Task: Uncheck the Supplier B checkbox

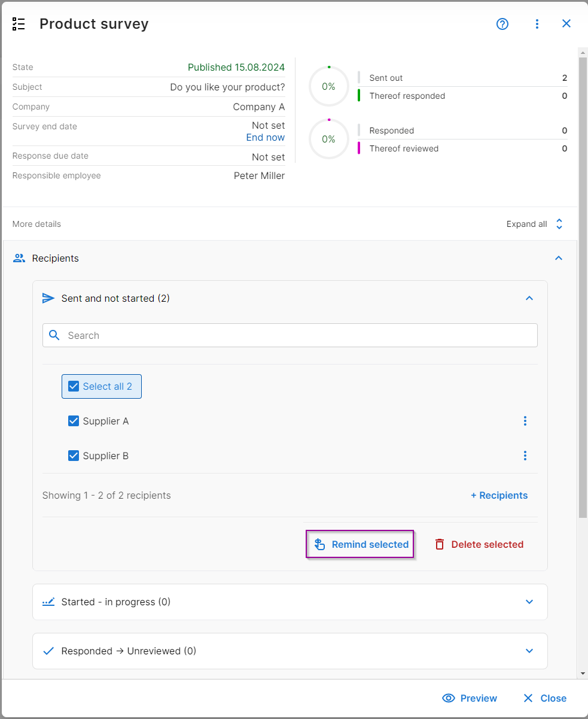Action: (x=74, y=456)
